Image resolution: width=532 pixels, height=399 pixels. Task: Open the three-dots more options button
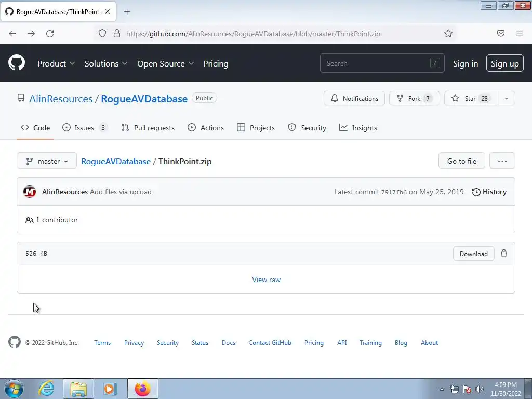pos(502,161)
